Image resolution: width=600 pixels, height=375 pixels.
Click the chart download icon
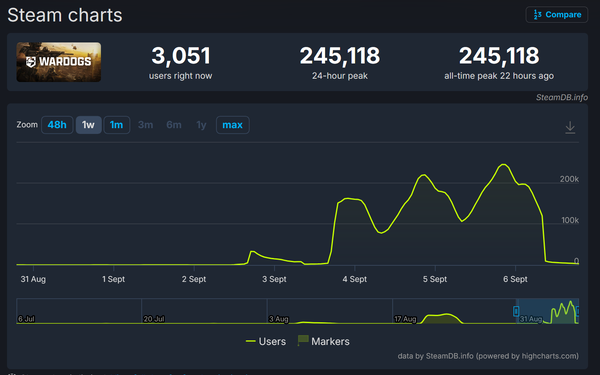[x=570, y=127]
